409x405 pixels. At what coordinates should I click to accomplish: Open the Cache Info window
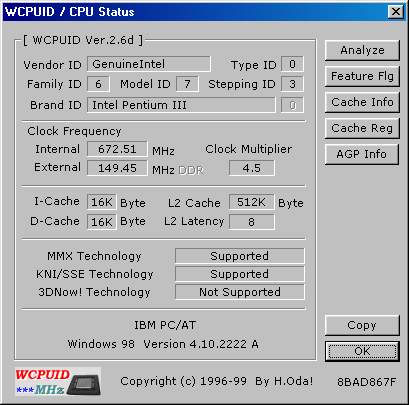tap(362, 102)
